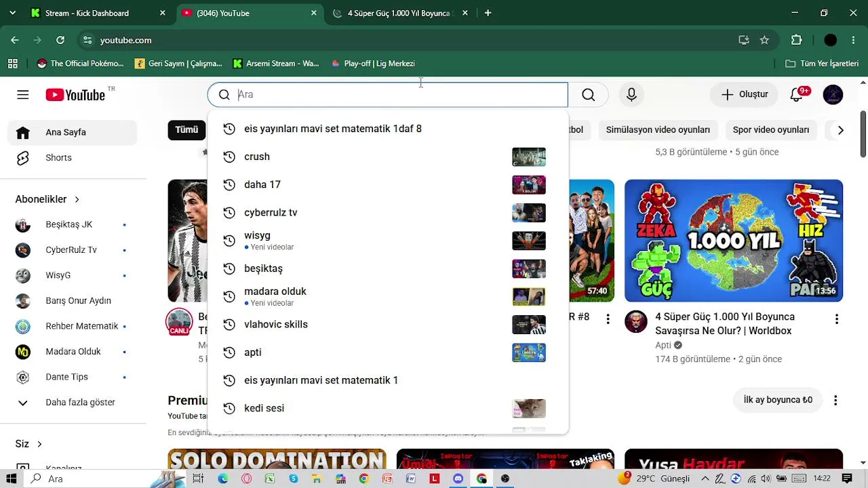Open options menu for the Worldbox video
The image size is (868, 488).
point(837,319)
